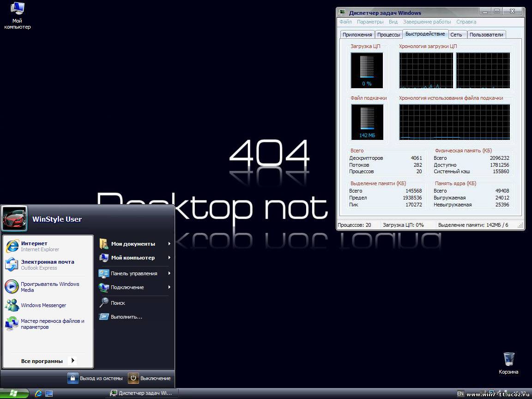The image size is (532, 399).
Task: Open the Recycle Bin (Корзина) desktop icon
Action: point(508,363)
